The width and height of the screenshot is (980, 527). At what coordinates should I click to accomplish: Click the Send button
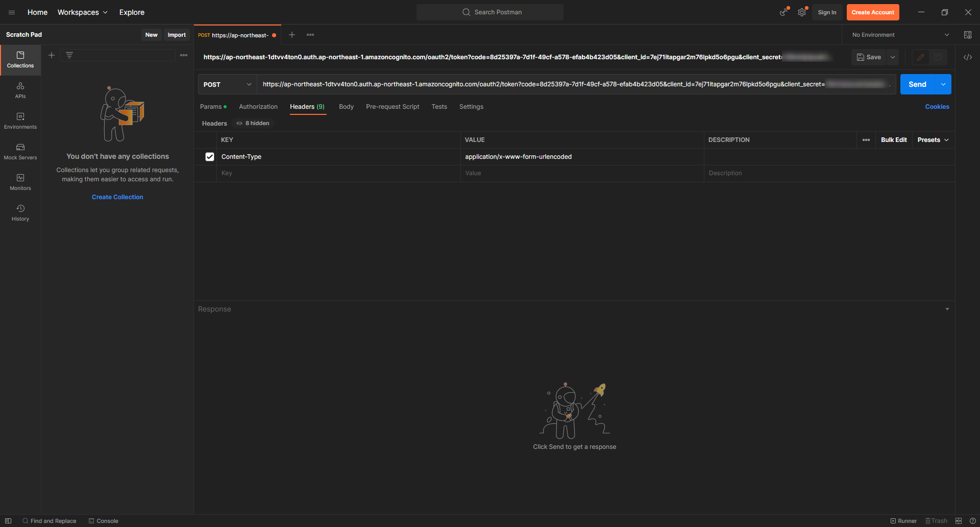pyautogui.click(x=917, y=84)
